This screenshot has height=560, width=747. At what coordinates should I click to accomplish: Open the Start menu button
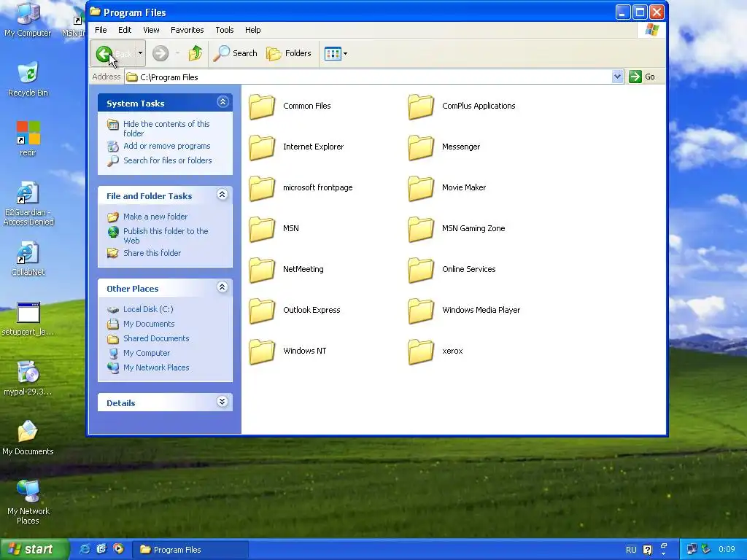click(x=34, y=549)
